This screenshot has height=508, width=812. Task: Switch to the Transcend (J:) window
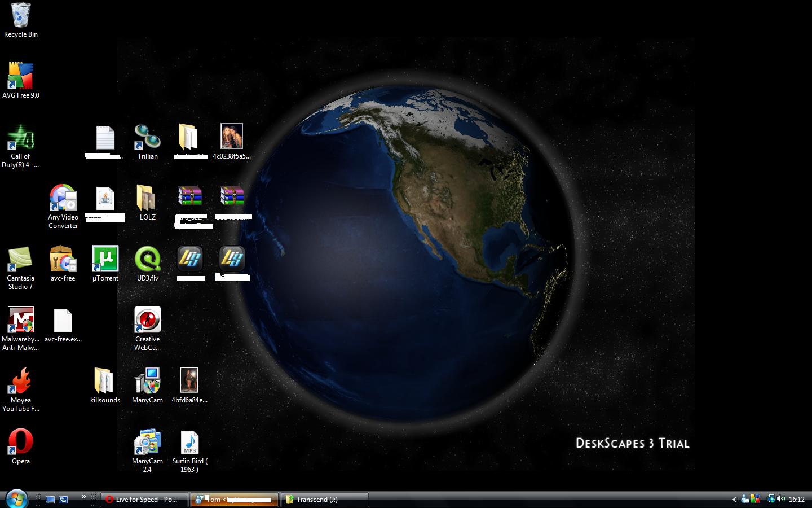pos(325,500)
